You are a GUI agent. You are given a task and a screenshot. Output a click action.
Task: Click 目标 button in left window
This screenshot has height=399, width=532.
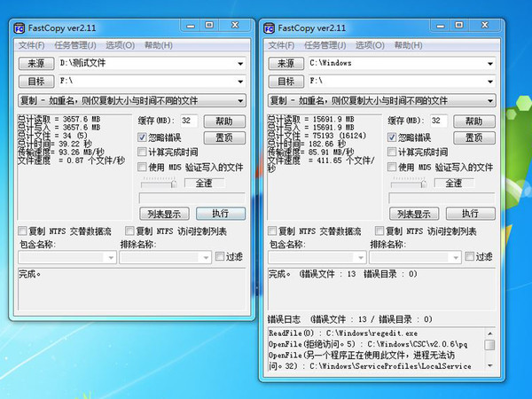tap(36, 81)
